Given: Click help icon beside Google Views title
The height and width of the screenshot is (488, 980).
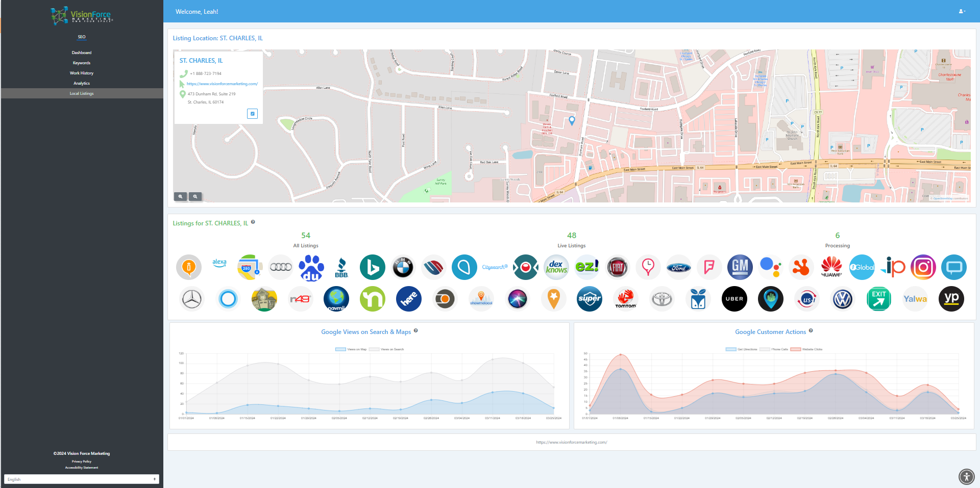Looking at the screenshot, I should point(416,331).
